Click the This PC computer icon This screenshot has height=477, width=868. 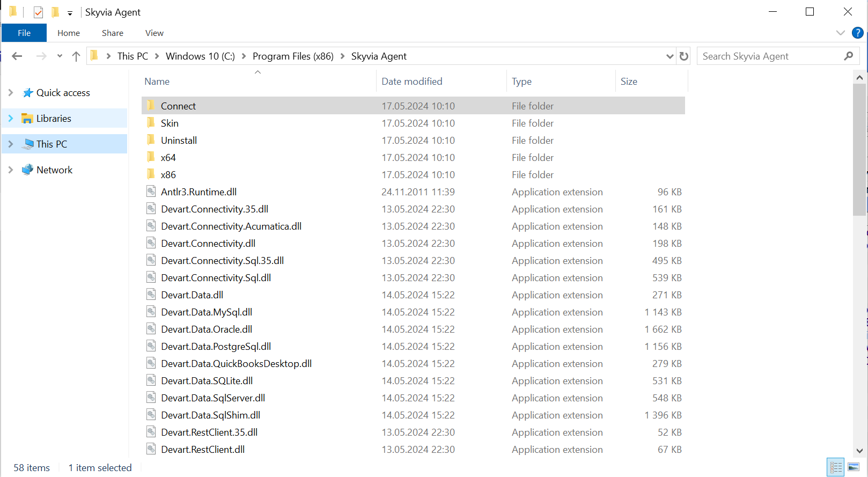(28, 144)
